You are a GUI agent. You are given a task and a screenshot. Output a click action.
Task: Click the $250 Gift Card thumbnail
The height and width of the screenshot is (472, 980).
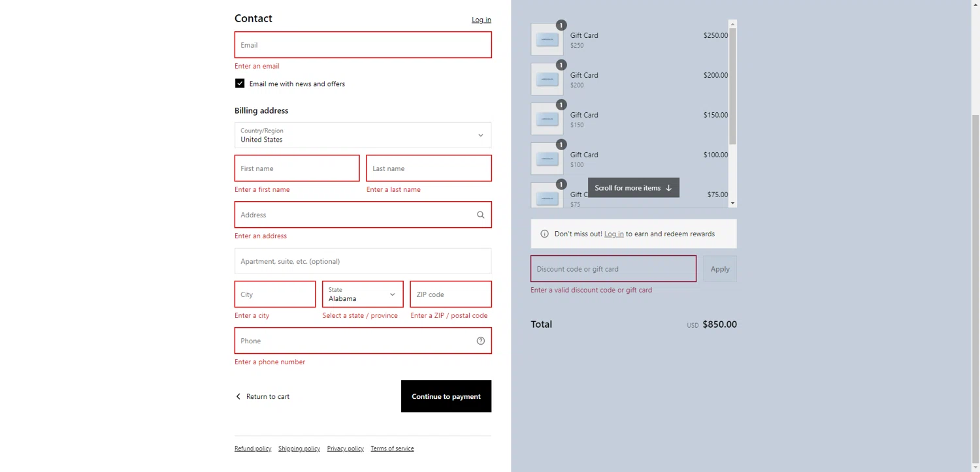tap(547, 40)
